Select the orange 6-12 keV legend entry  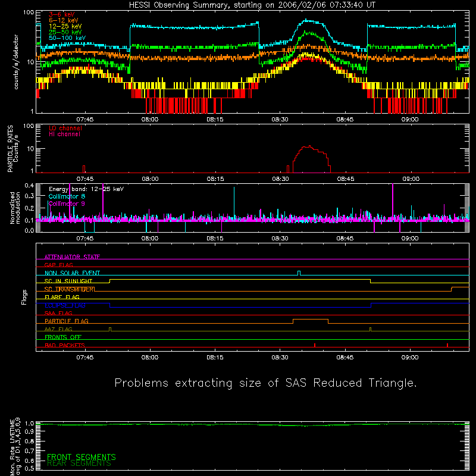pyautogui.click(x=64, y=20)
